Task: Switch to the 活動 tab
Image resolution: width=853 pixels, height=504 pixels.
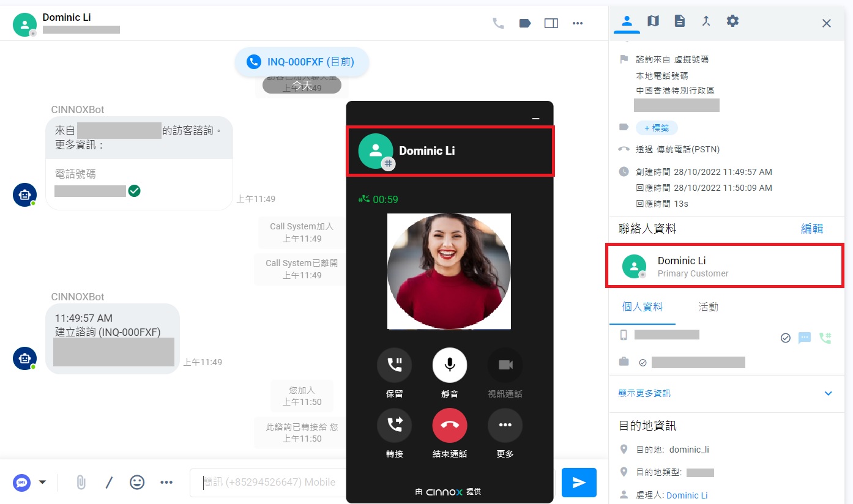Action: 708,307
